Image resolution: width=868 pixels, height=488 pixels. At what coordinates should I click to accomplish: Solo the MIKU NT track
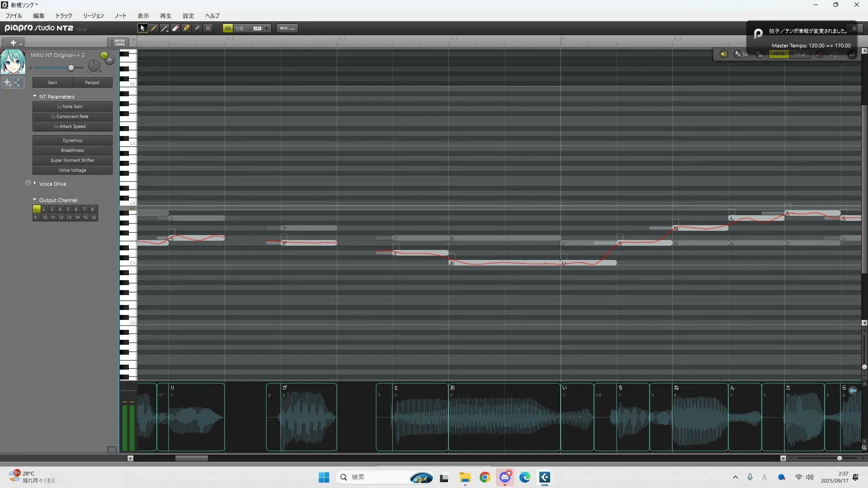click(104, 55)
